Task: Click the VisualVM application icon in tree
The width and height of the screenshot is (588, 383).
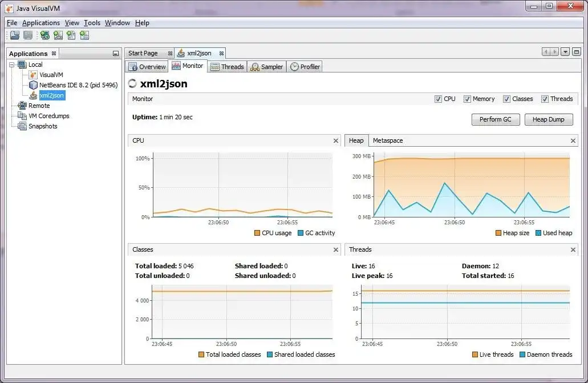Action: (x=33, y=75)
